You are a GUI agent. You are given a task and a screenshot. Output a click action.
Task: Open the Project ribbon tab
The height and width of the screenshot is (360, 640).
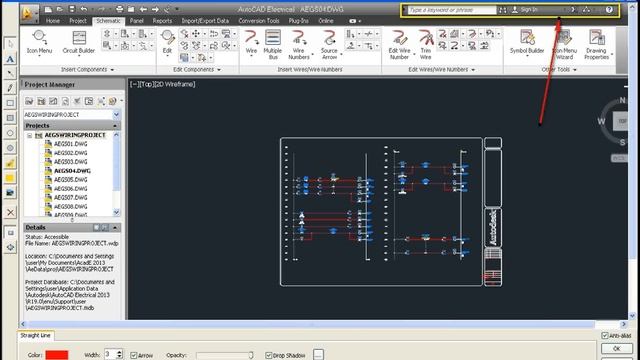coord(78,21)
